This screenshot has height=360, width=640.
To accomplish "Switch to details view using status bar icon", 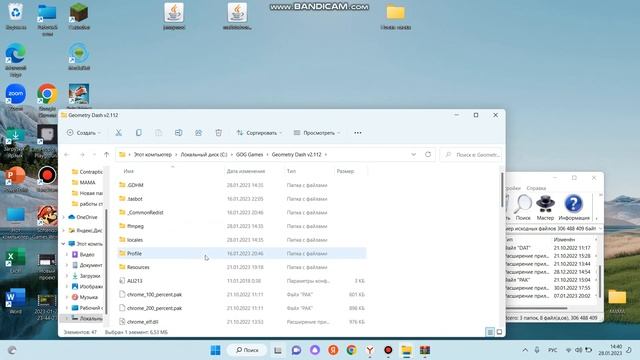I will [x=490, y=332].
